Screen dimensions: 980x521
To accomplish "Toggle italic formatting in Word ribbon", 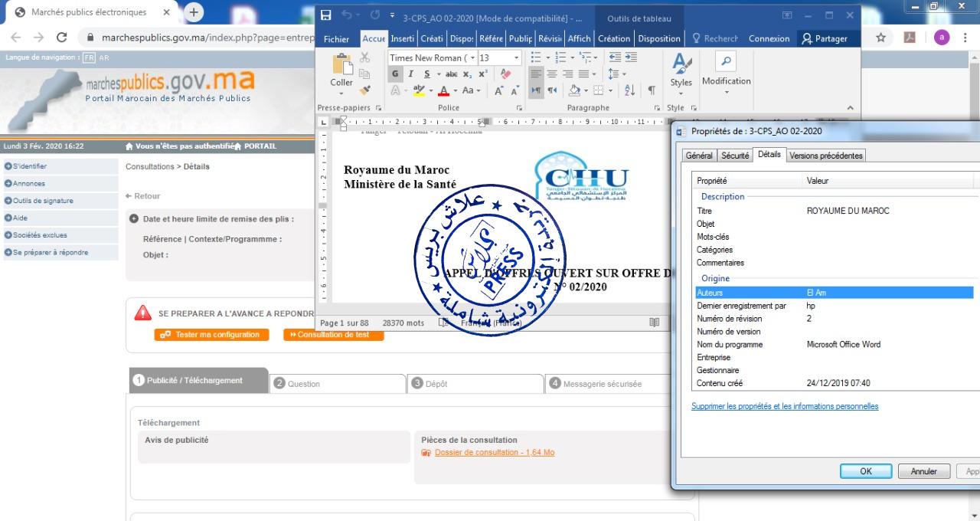I will (x=411, y=74).
